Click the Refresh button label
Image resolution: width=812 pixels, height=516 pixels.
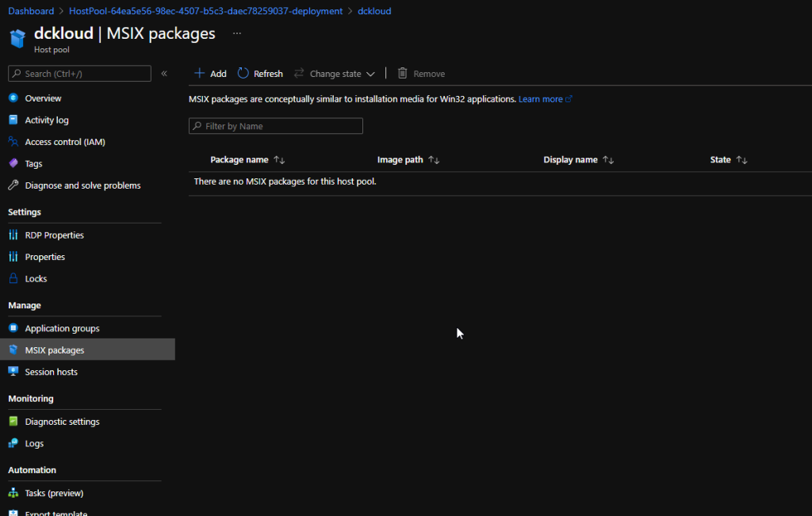tap(268, 74)
